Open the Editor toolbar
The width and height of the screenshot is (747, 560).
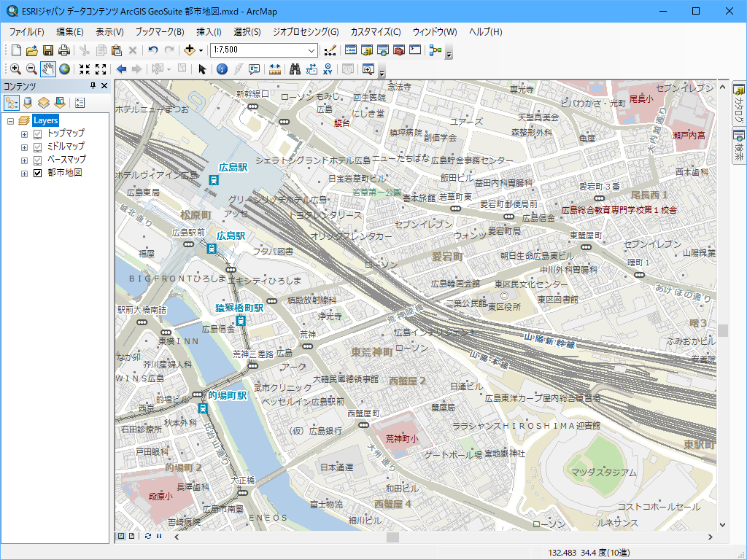coord(330,50)
